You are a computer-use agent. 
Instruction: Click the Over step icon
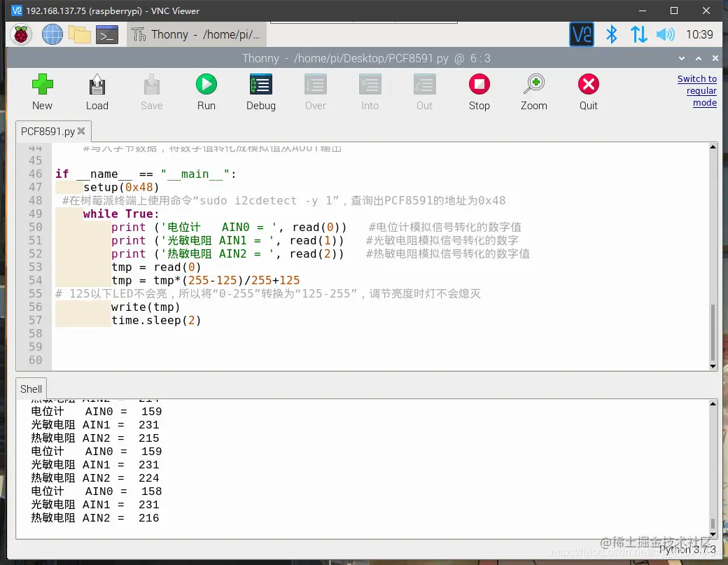pos(316,92)
